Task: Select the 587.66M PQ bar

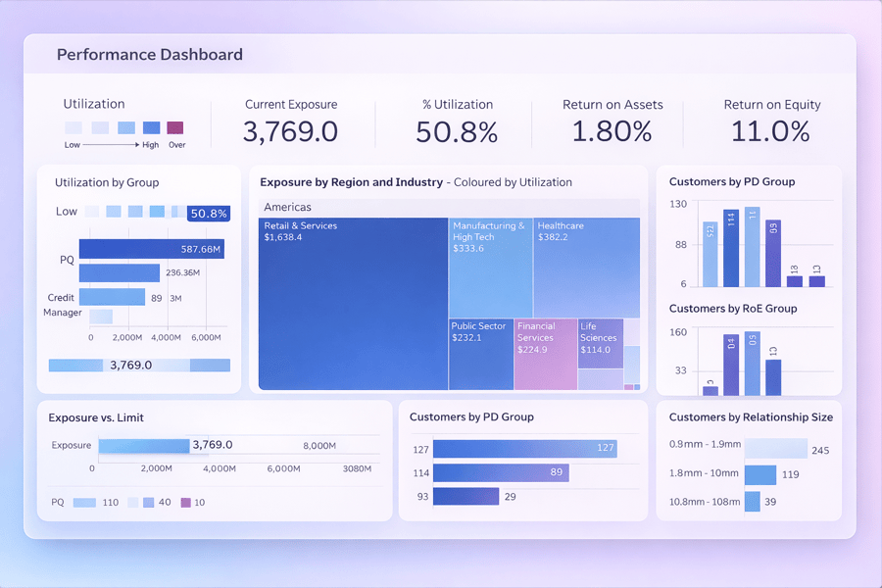Action: coord(152,248)
